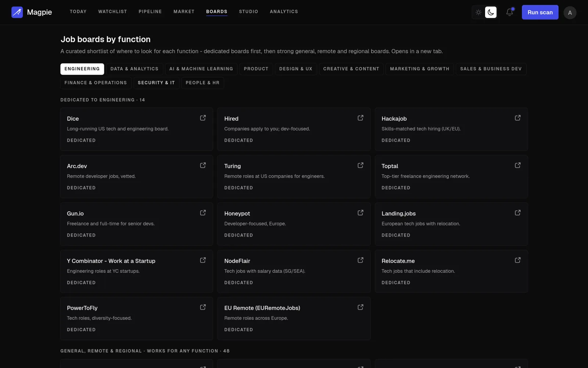Open external link icon for PowerToFly
588x368 pixels.
[203, 307]
